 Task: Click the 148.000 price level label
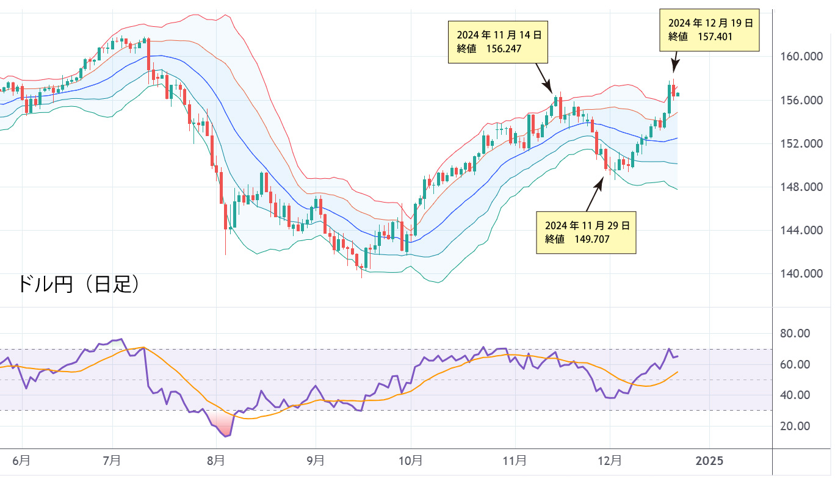click(803, 187)
